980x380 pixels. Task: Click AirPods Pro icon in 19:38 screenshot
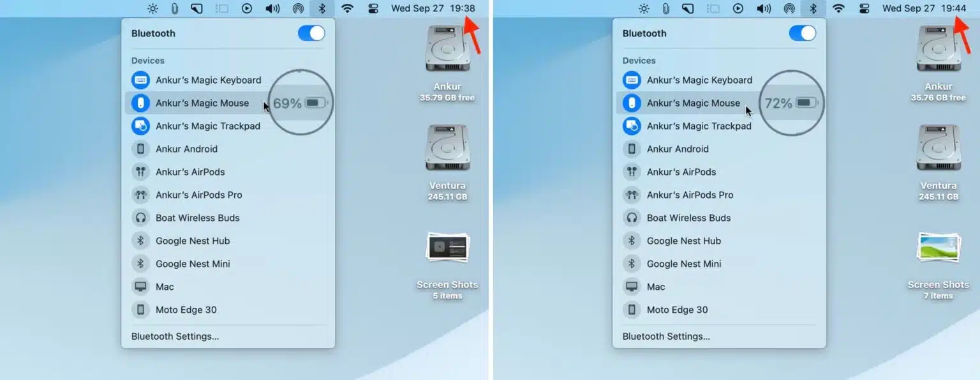(140, 195)
